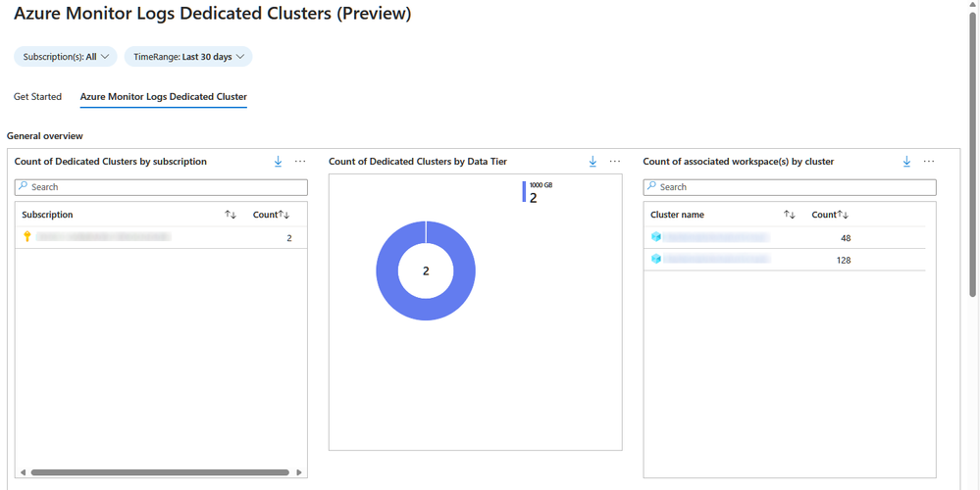This screenshot has width=980, height=490.
Task: Click the General overview heading
Action: pos(45,135)
